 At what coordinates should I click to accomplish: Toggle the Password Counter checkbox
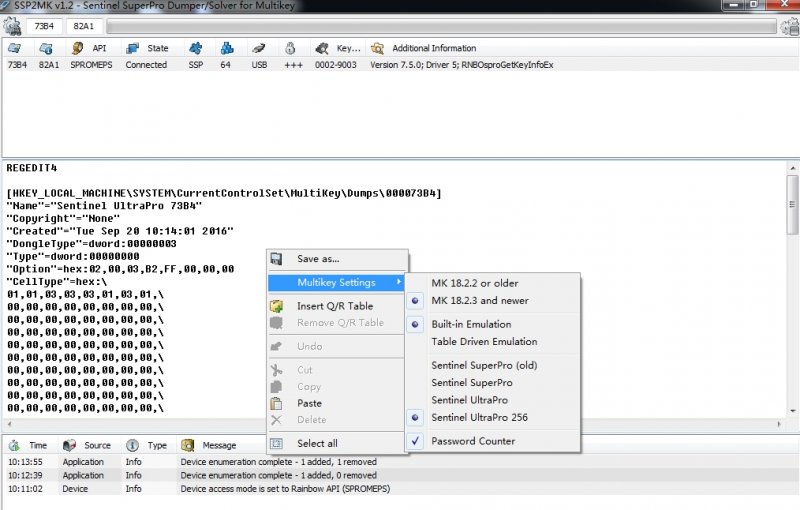point(493,441)
